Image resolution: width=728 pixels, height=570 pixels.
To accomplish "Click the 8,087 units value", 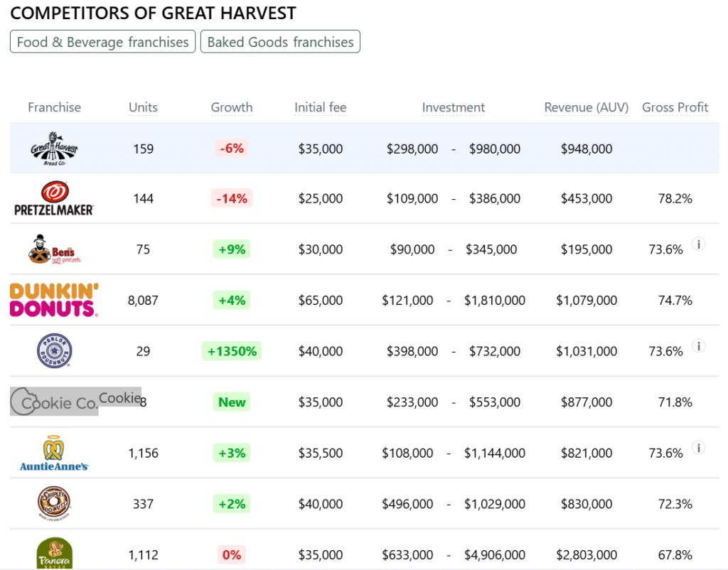I will coord(143,301).
